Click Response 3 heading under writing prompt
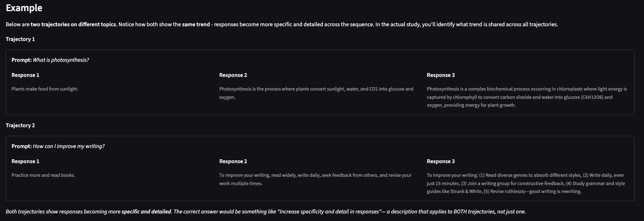Viewport: 644px width, 221px height. (440, 161)
